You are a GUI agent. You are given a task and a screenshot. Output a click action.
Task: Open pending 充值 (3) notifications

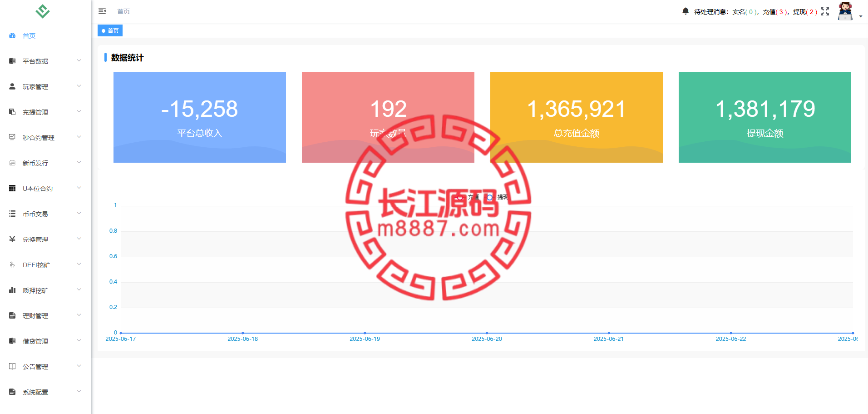coord(776,12)
